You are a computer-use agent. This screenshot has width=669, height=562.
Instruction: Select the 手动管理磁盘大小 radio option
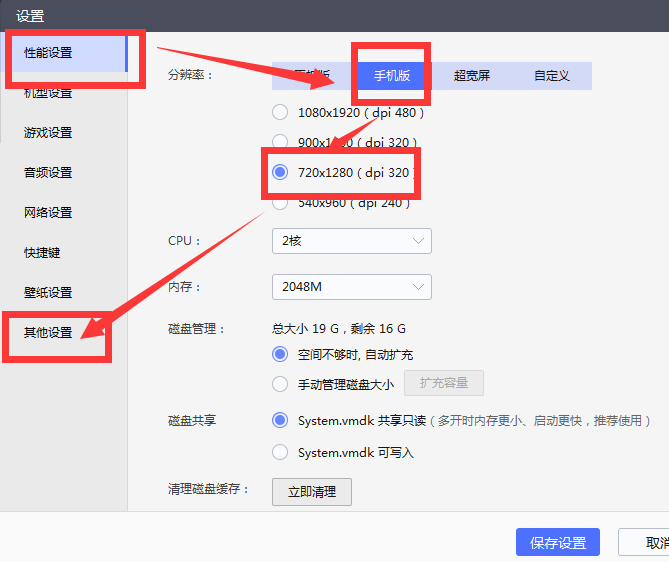[280, 384]
